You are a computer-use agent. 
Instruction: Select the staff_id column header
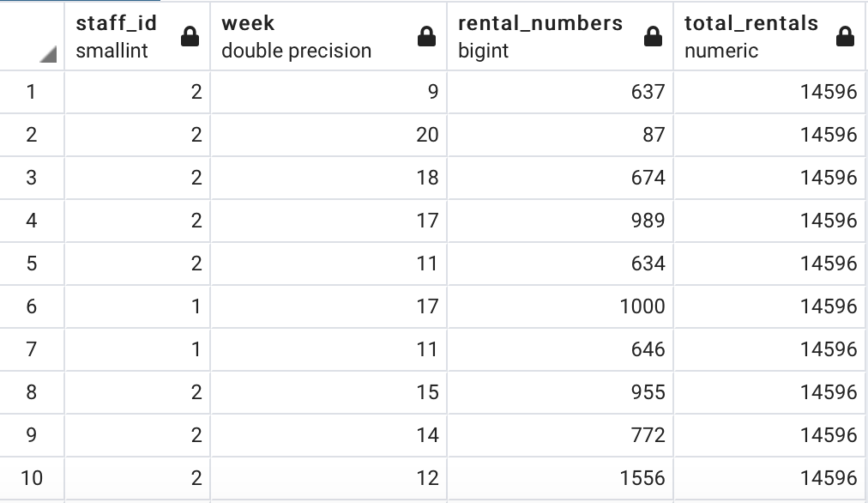(x=137, y=37)
